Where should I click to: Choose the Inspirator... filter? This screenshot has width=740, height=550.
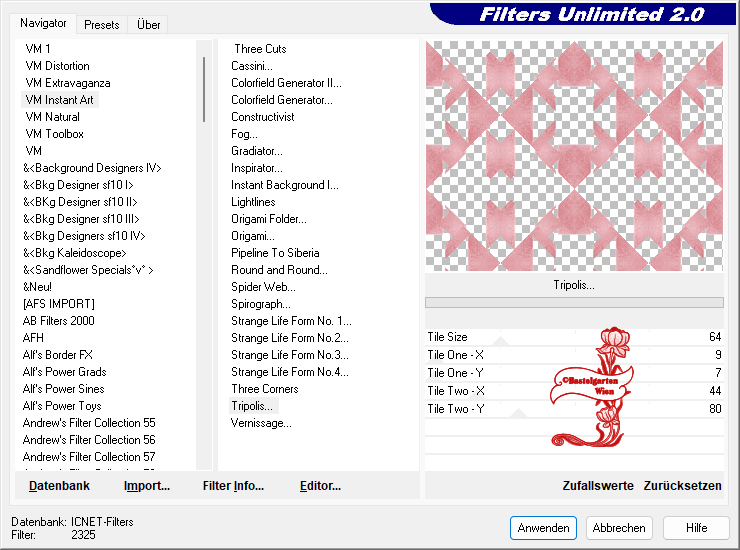[x=257, y=168]
